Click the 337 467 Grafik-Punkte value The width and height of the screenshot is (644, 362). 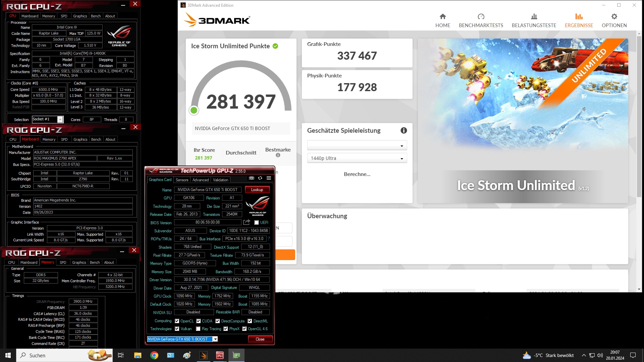tap(357, 56)
